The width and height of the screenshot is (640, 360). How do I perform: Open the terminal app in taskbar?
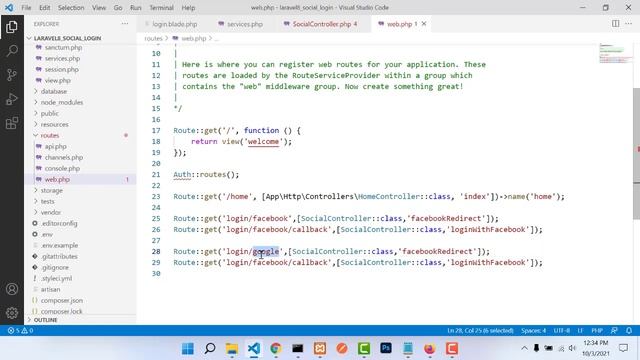298,349
